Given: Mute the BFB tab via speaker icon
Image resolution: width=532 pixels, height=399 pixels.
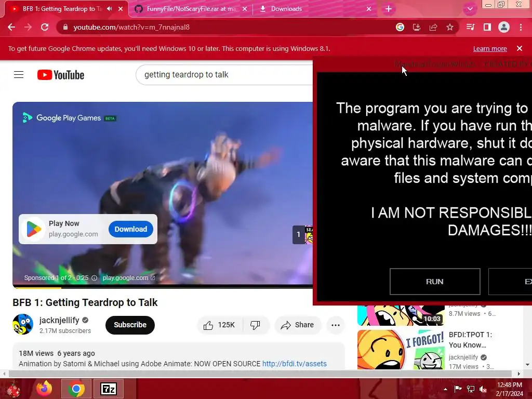Looking at the screenshot, I should pyautogui.click(x=109, y=9).
